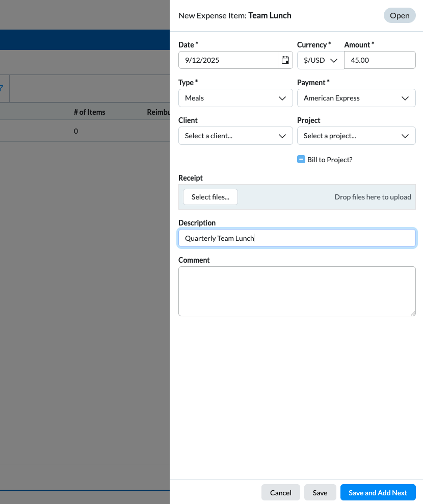Click Save and Add Next
423x504 pixels.
point(378,492)
